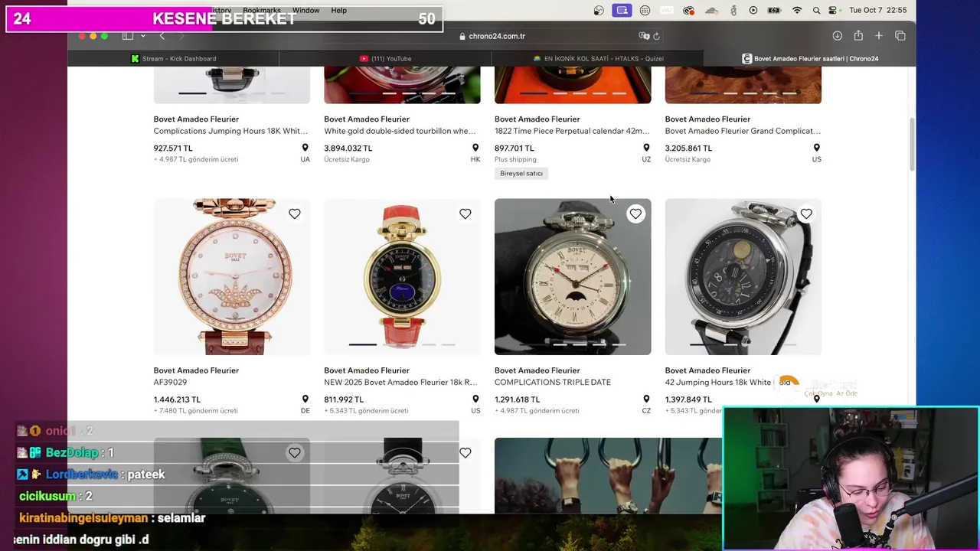Toggle Safari sidebar
This screenshot has height=551, width=980.
tap(128, 36)
